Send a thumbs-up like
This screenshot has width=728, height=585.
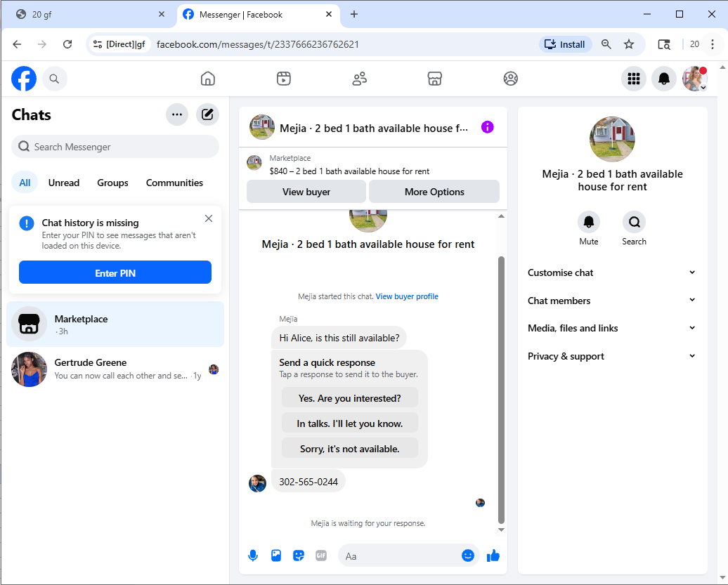[x=493, y=556]
